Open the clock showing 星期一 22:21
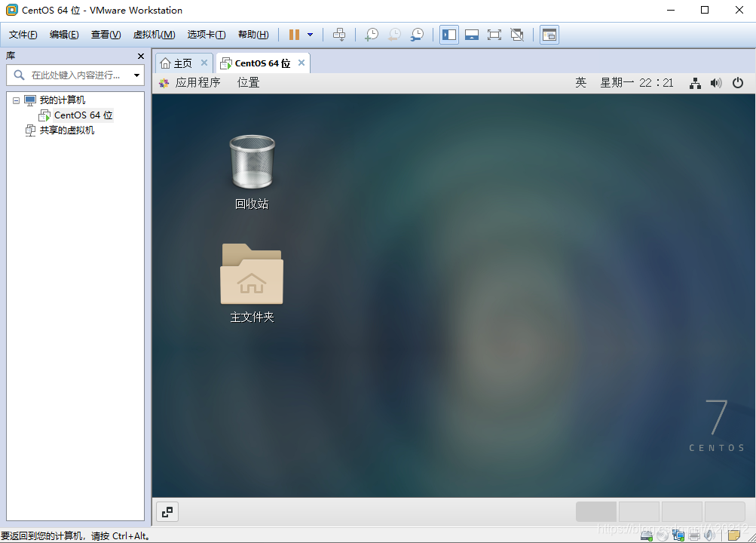 click(636, 83)
